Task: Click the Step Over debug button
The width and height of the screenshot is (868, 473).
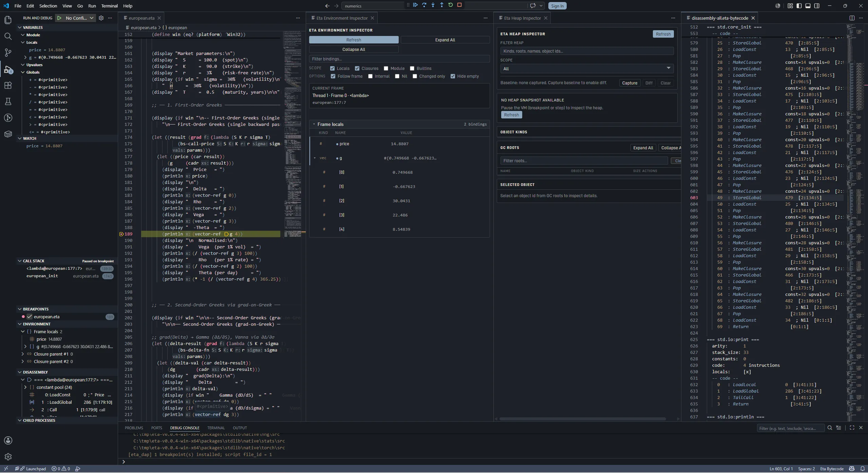Action: click(x=424, y=5)
